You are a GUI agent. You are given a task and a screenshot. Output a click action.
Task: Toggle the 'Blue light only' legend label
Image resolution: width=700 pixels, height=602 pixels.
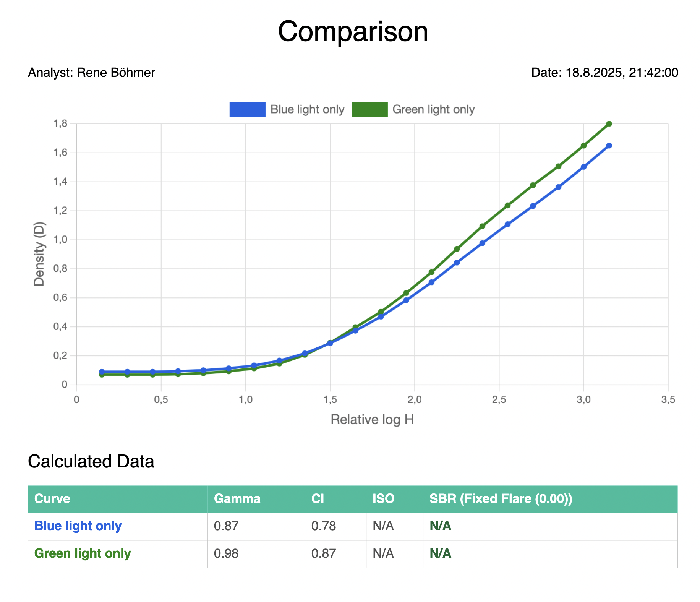point(307,109)
